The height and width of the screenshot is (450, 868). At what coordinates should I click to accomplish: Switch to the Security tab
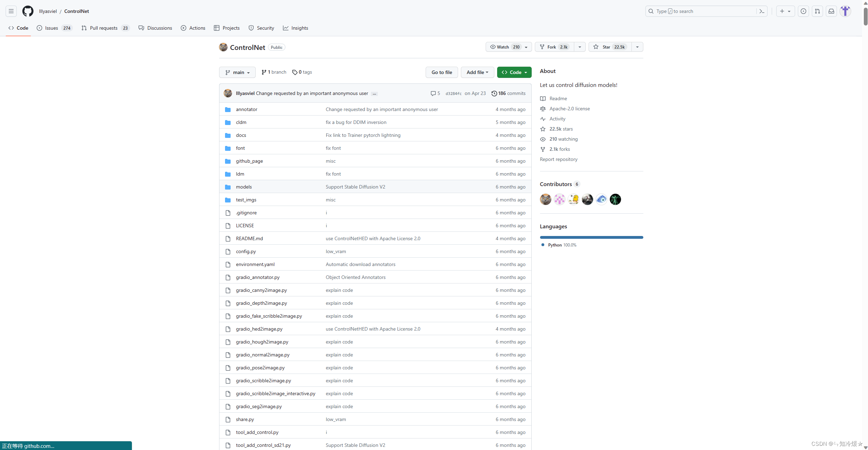tap(261, 28)
